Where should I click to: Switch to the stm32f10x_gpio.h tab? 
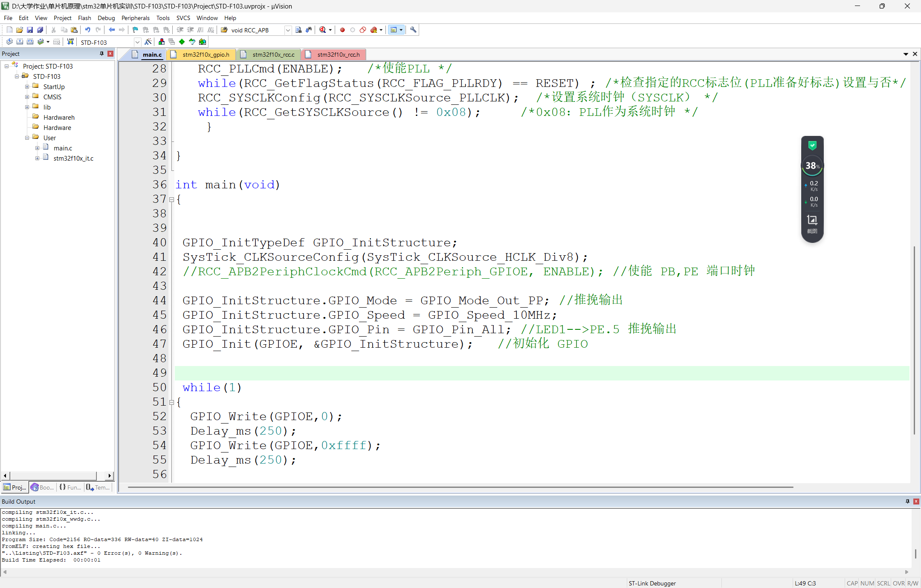click(205, 55)
